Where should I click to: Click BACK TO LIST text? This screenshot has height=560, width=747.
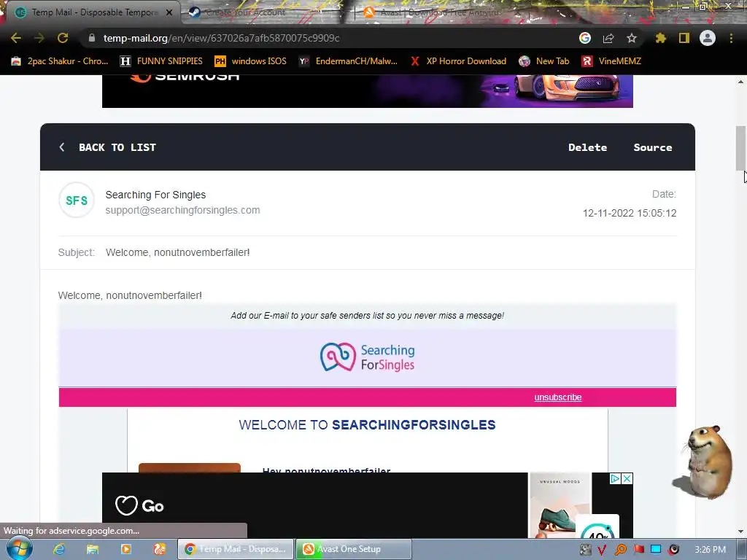coord(117,147)
